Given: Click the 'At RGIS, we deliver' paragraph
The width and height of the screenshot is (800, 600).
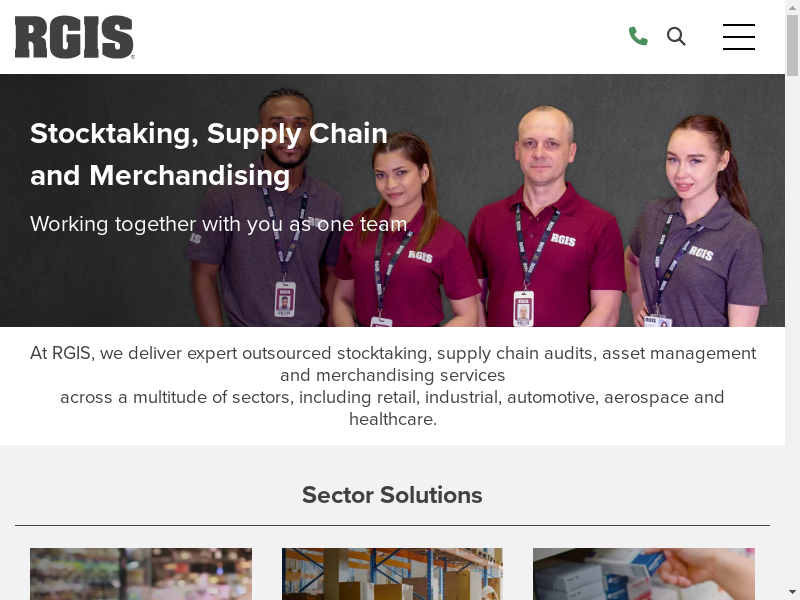Looking at the screenshot, I should (x=392, y=386).
